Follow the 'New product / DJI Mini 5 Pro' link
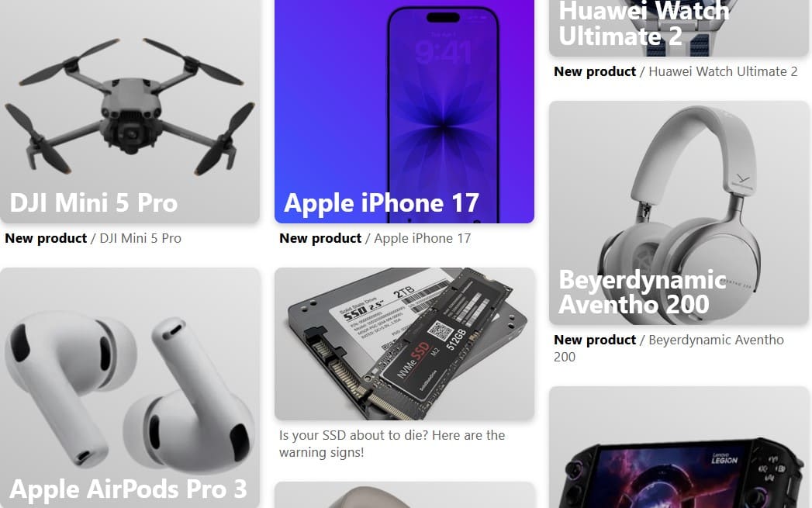 [93, 238]
